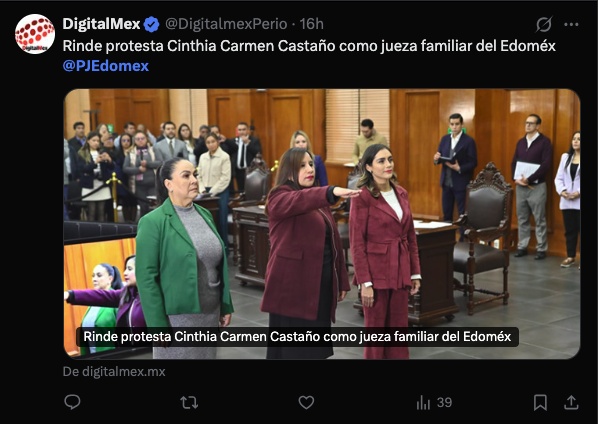Click the headline caption overlay on image
The width and height of the screenshot is (598, 424).
click(x=297, y=337)
